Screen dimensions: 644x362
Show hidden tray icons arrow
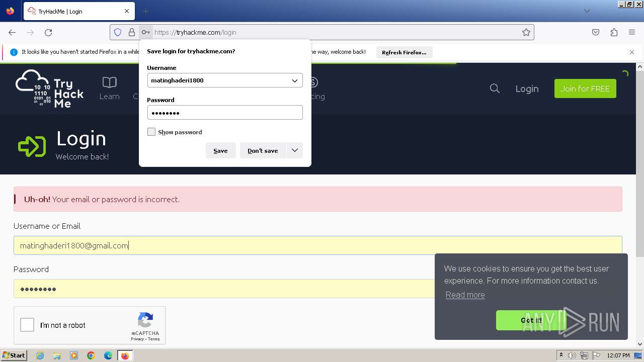(561, 355)
